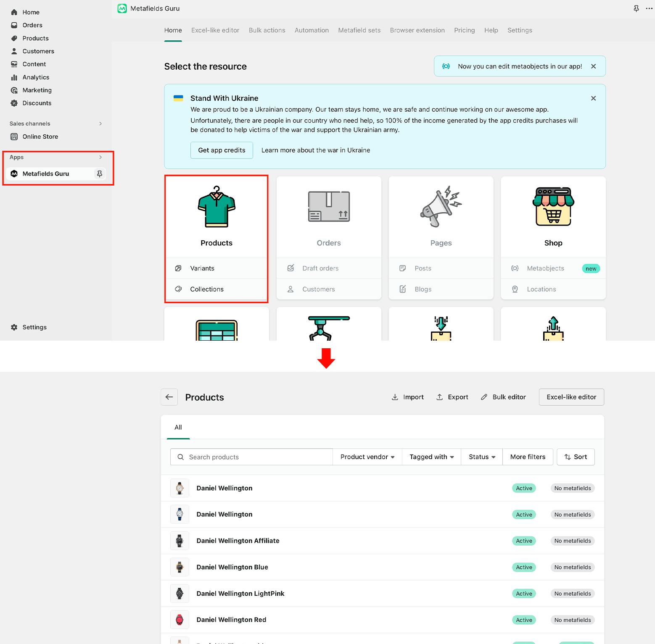Open Collections under the Products card
This screenshot has width=655, height=644.
tap(217, 289)
